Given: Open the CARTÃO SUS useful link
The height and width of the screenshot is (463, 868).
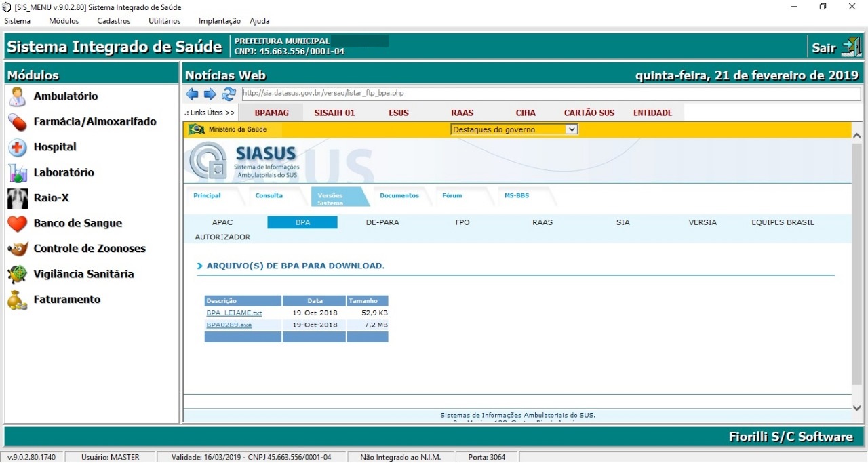Looking at the screenshot, I should pos(589,113).
